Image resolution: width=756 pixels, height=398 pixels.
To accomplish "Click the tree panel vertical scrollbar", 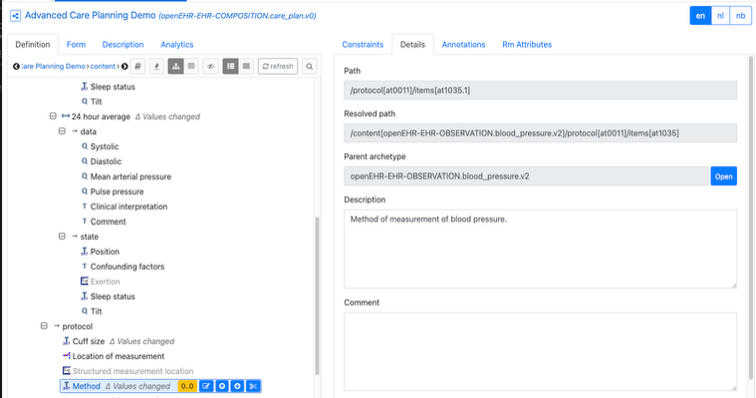I will tap(317, 295).
